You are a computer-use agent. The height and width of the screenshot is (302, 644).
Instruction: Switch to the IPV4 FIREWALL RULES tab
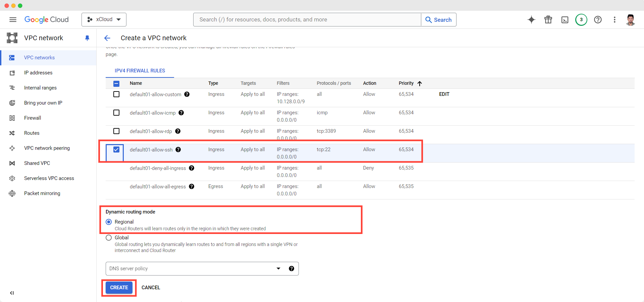(x=140, y=70)
